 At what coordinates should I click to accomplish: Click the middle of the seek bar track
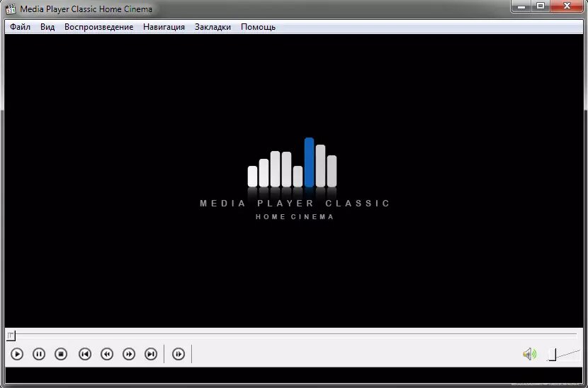(x=293, y=333)
